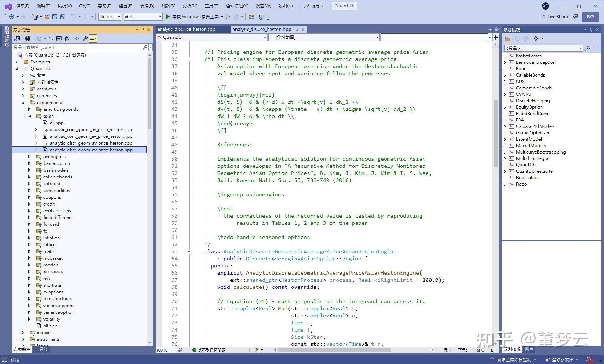This screenshot has width=604, height=364.
Task: Toggle Show All Files in Solution Explorer
Action: [x=67, y=38]
